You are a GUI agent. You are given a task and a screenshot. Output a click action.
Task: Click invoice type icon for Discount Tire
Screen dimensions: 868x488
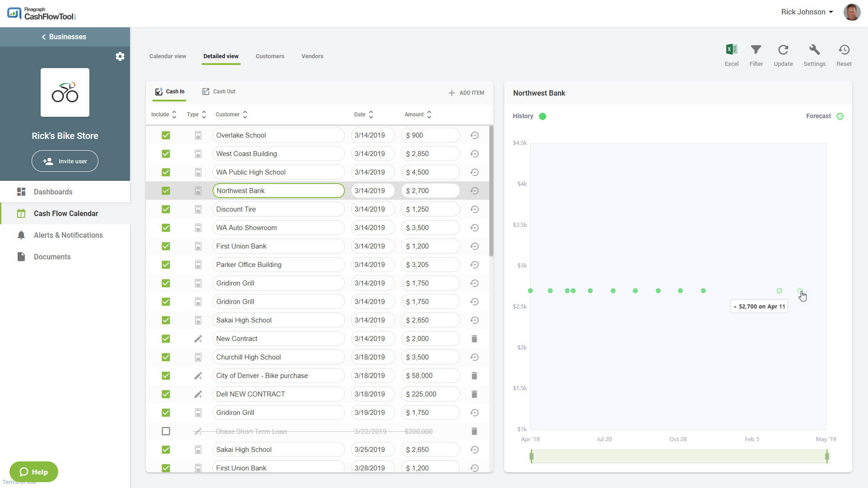[198, 209]
